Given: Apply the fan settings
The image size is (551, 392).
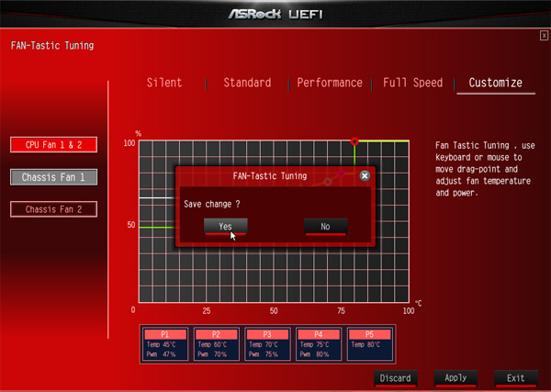Looking at the screenshot, I should coord(455,378).
